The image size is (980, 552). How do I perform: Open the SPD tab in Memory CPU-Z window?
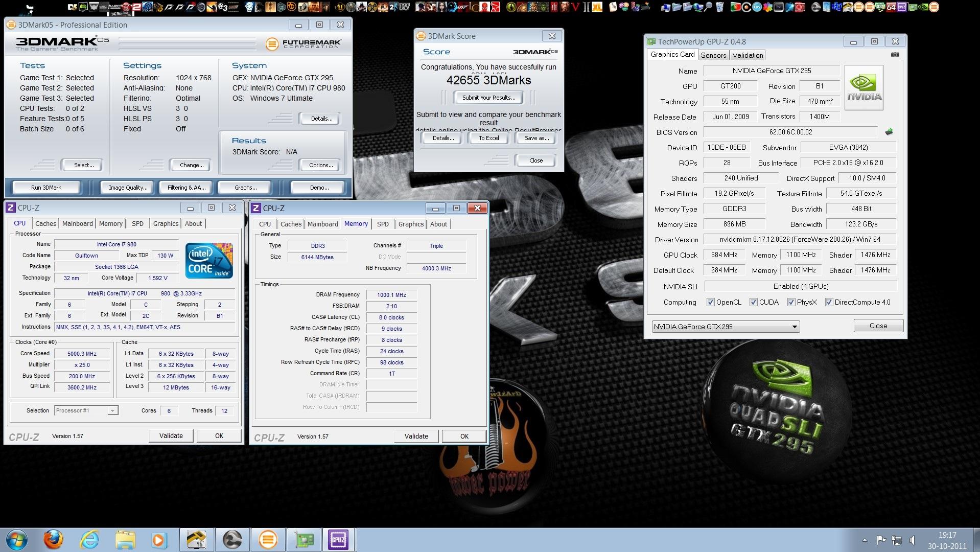(383, 224)
